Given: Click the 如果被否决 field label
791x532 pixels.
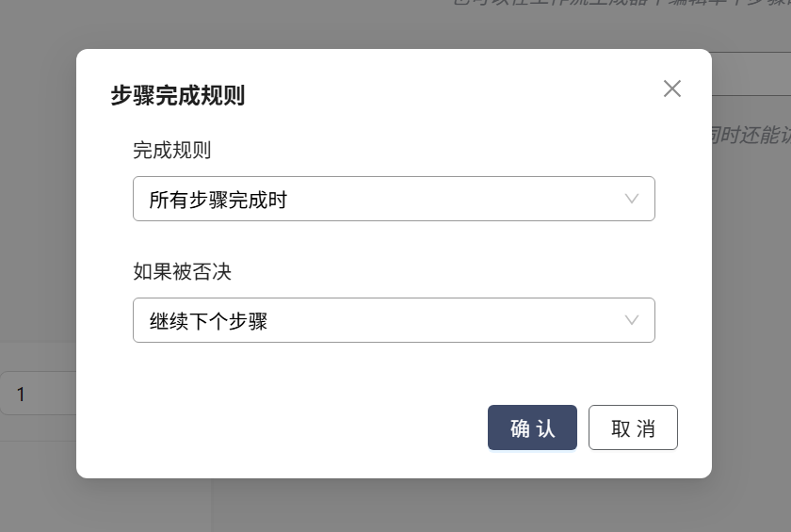Looking at the screenshot, I should click(x=183, y=272).
